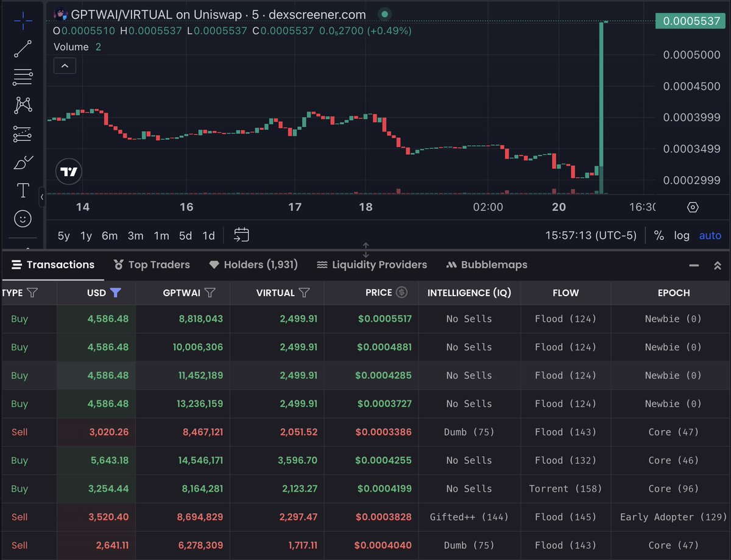The image size is (731, 560).
Task: Select the Text annotation tool
Action: tap(23, 190)
